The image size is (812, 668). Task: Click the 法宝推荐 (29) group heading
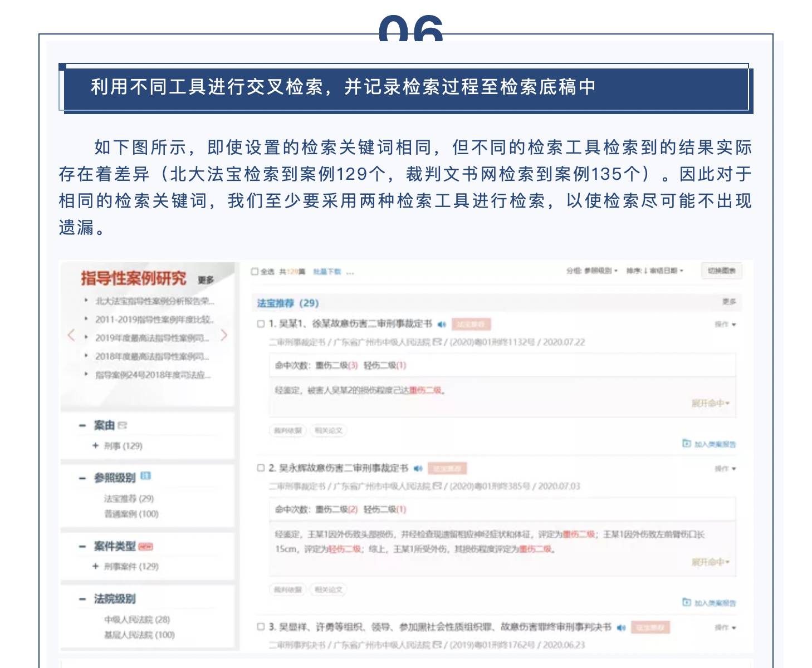point(287,303)
